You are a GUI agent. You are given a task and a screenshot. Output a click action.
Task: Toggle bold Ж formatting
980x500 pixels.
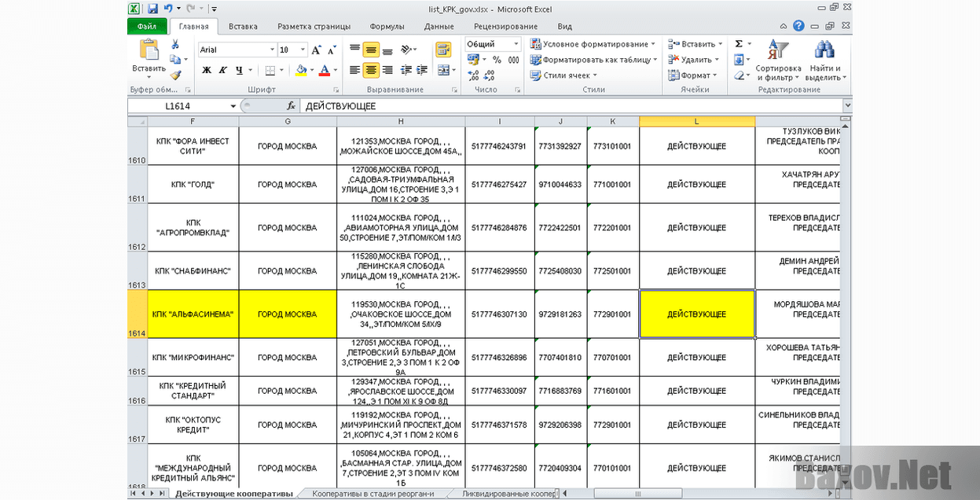point(207,70)
